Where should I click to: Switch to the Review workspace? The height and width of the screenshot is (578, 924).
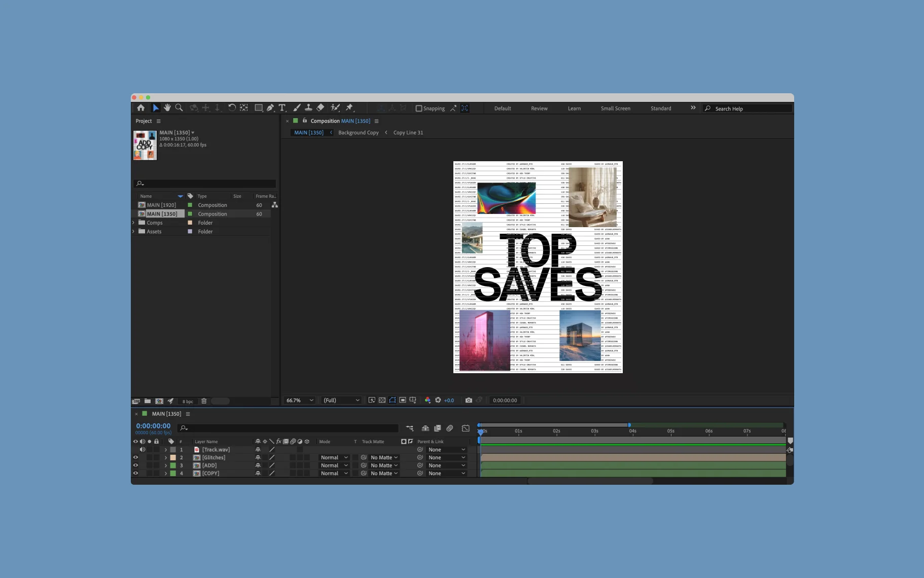[539, 109]
